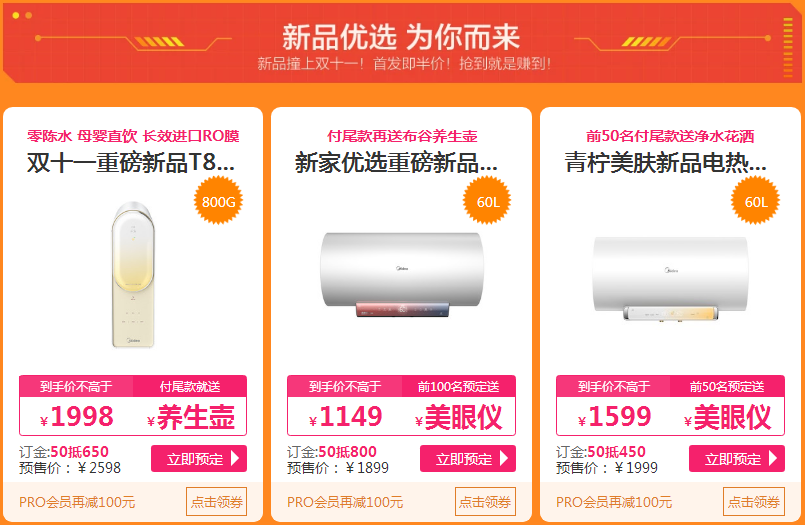Open the 双十一重磅新品T8 product title
805x525 pixels.
pyautogui.click(x=131, y=163)
